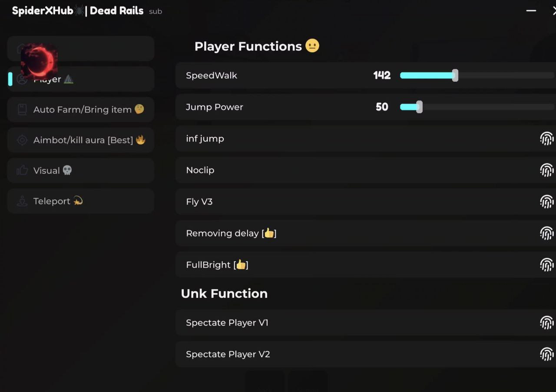The height and width of the screenshot is (392, 556).
Task: Click the user icon of the Player tab
Action: click(22, 79)
